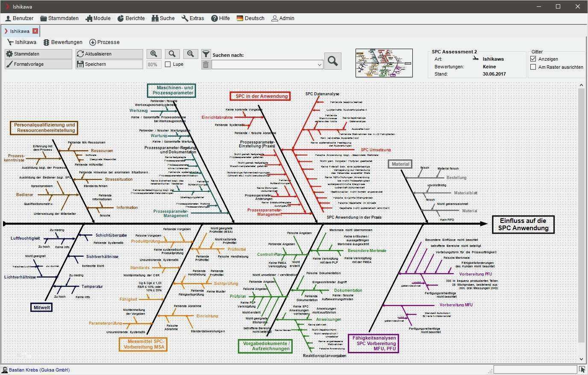This screenshot has height=375, width=588.
Task: Click the Formatvorlage button
Action: (x=38, y=64)
